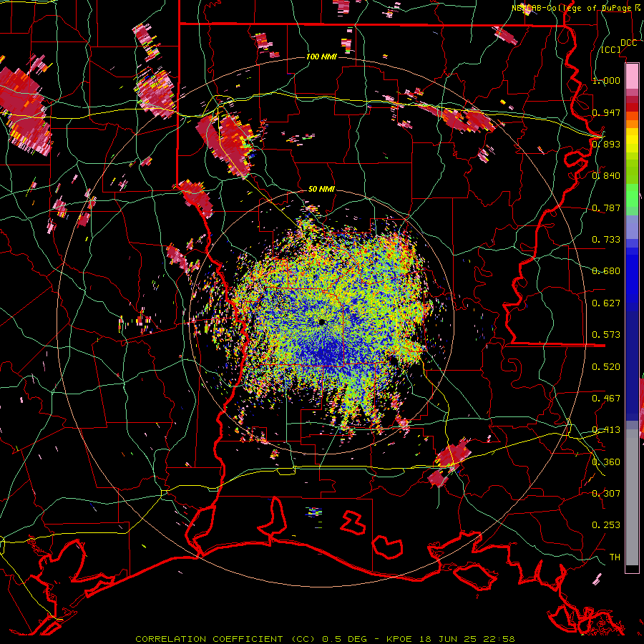Click the 100 NMI range ring label
The height and width of the screenshot is (644, 644).
321,57
